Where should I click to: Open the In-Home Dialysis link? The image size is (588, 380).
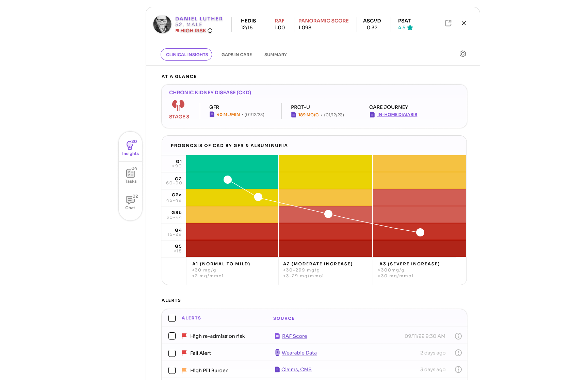(397, 115)
